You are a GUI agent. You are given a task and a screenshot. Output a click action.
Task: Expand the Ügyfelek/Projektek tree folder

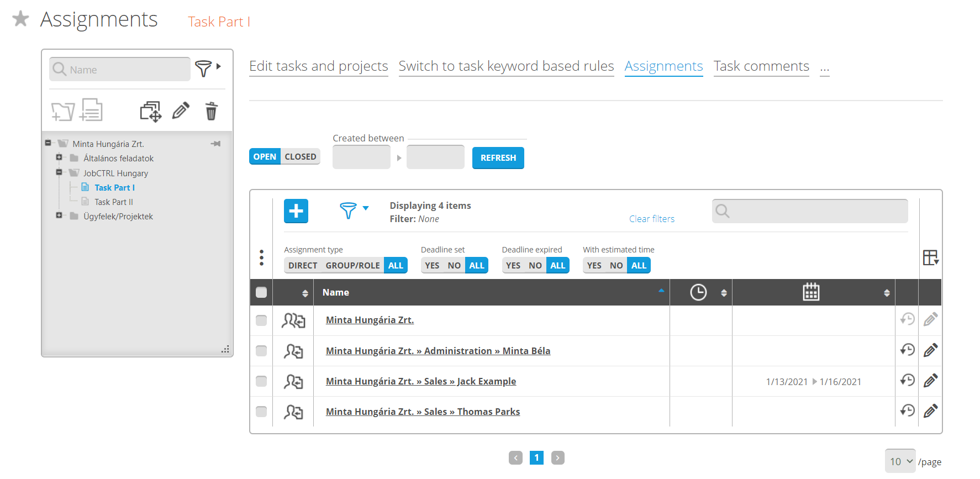(59, 215)
